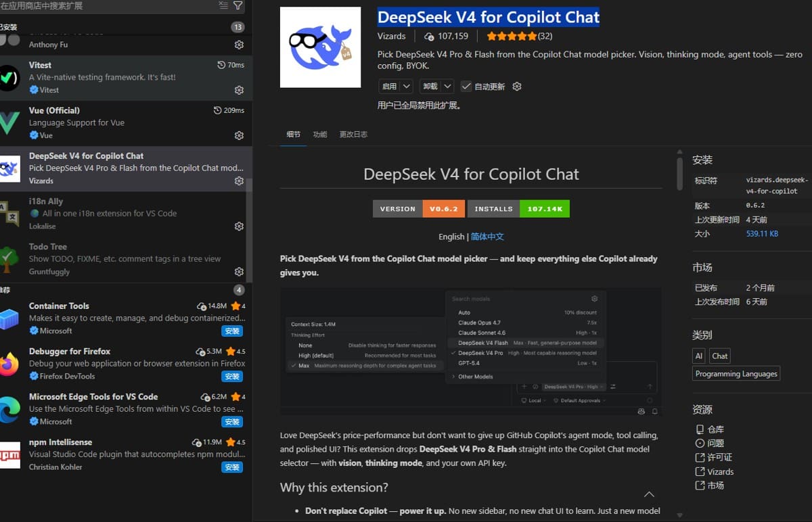The image size is (812, 522).
Task: Click the Vizards publisher name in the header
Action: pos(392,37)
